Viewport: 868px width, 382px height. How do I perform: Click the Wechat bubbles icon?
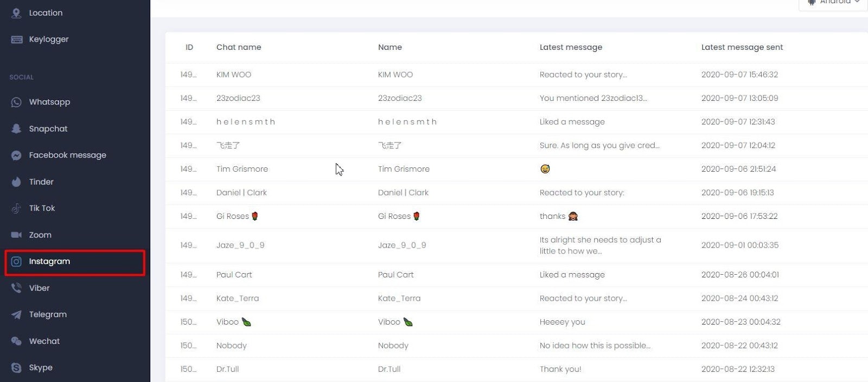coord(16,341)
